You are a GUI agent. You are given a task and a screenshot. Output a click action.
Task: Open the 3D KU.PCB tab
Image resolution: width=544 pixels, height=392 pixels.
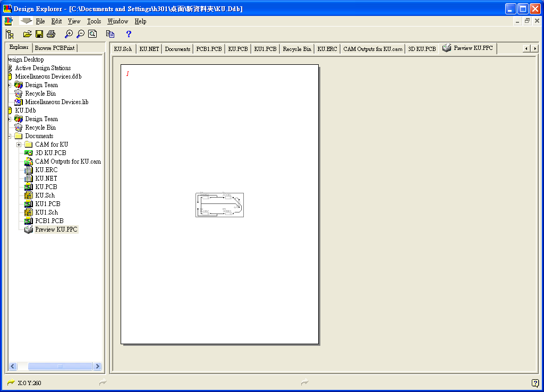coord(422,49)
